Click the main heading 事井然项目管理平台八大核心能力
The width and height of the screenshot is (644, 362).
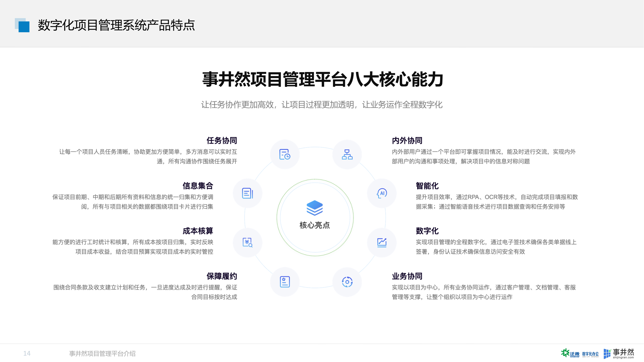click(x=323, y=80)
